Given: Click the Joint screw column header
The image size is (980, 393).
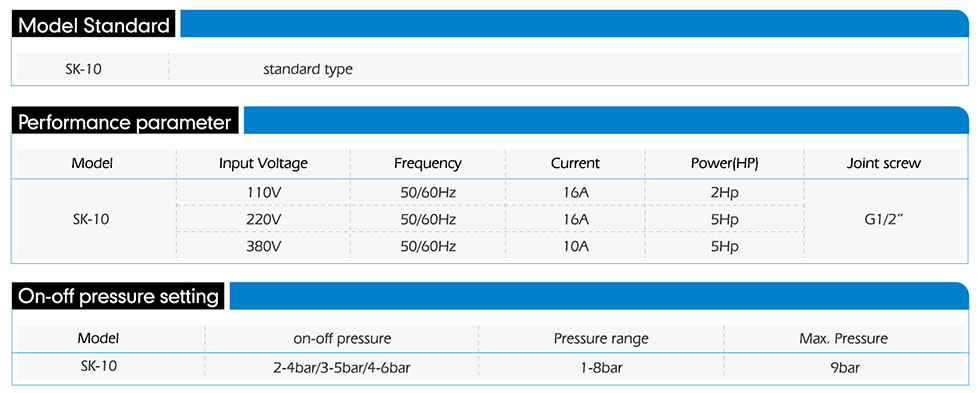Looking at the screenshot, I should [x=883, y=164].
